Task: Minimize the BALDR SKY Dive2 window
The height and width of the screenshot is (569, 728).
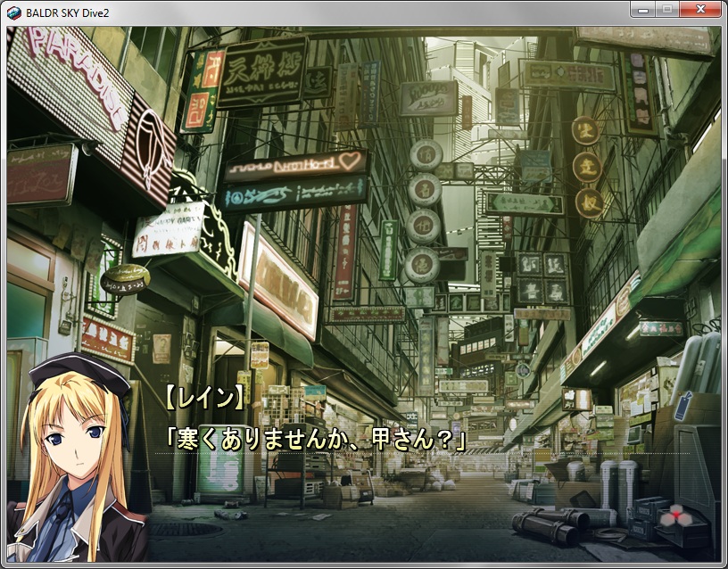Action: 643,9
